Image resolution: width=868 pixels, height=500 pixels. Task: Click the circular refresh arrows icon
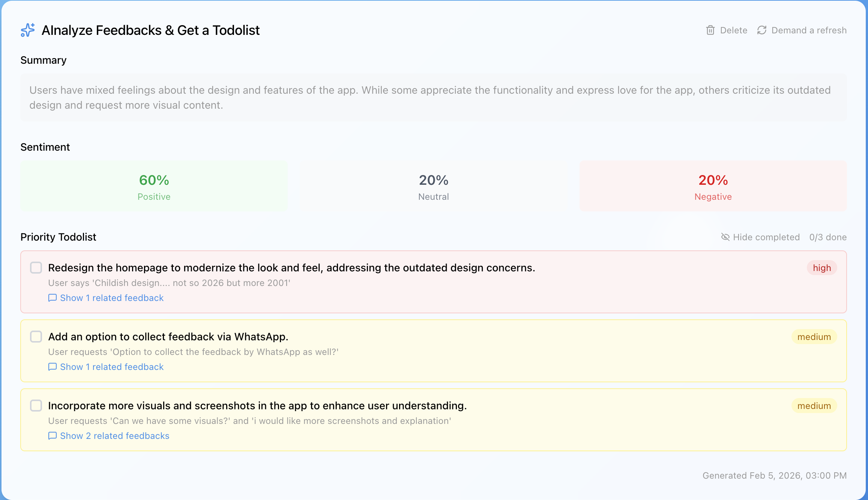tap(761, 30)
